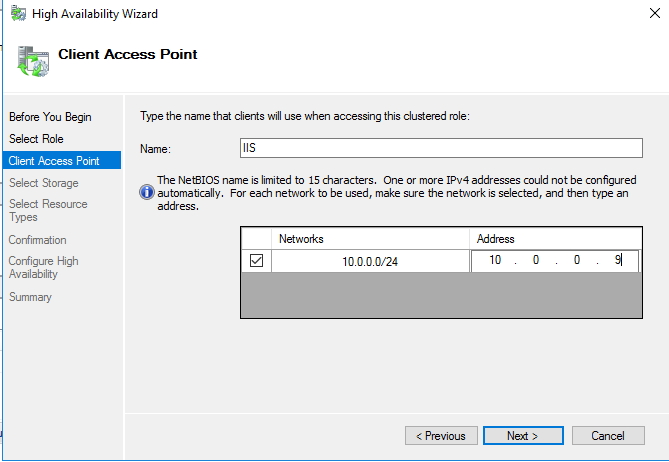Go to the Select Role step
The width and height of the screenshot is (669, 462).
(x=36, y=139)
